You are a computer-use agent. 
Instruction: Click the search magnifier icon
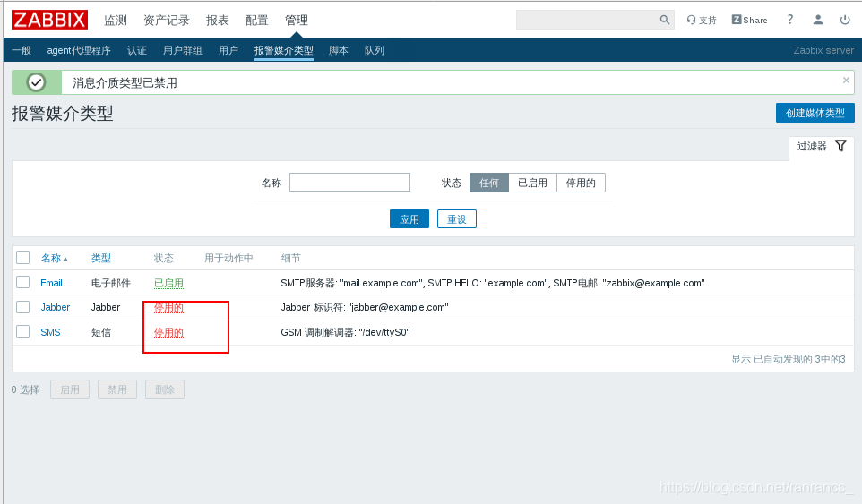[665, 20]
